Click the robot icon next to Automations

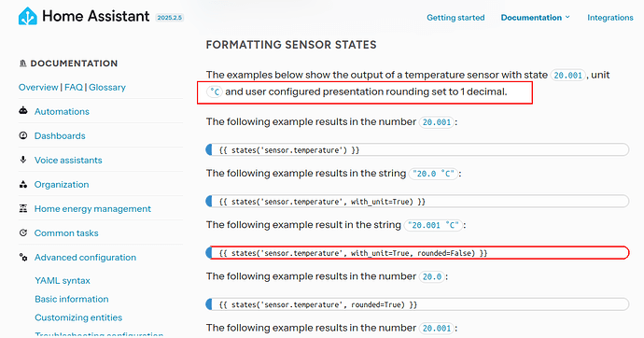pyautogui.click(x=23, y=111)
